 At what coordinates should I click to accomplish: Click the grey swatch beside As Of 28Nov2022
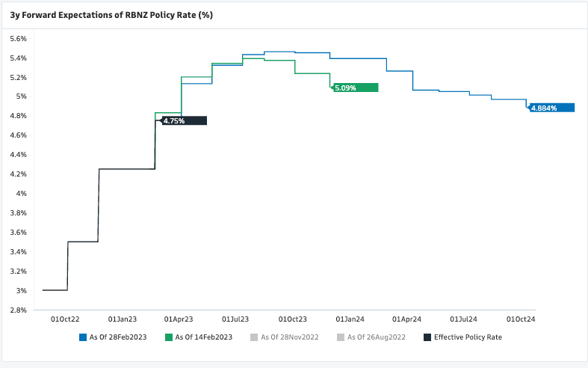(254, 337)
